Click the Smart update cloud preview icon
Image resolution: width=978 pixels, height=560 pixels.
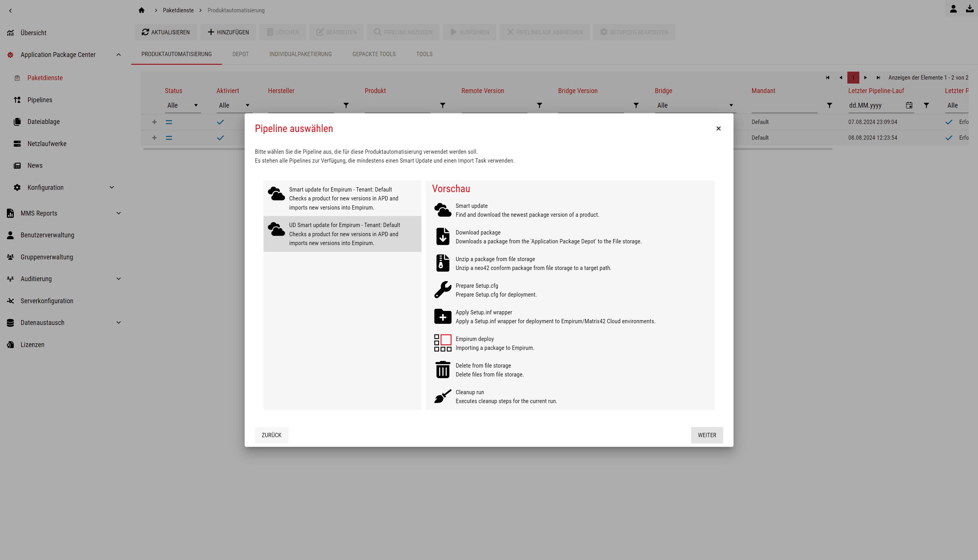pos(443,210)
